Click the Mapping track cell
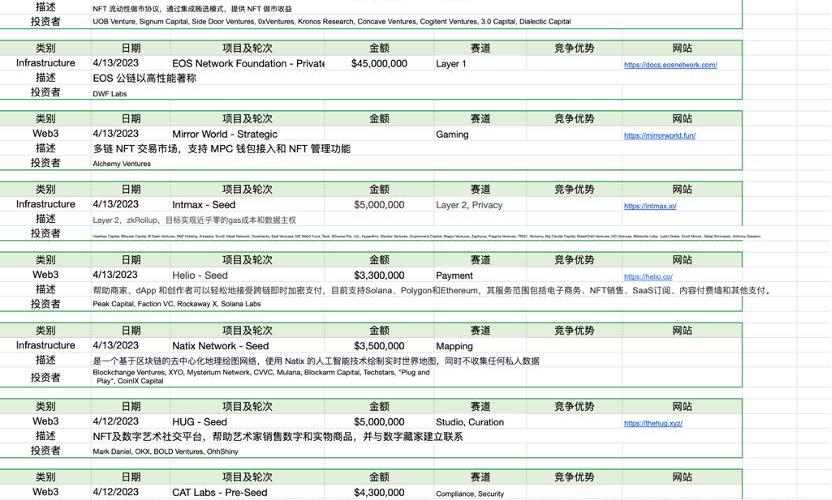The width and height of the screenshot is (832, 500). tap(454, 346)
